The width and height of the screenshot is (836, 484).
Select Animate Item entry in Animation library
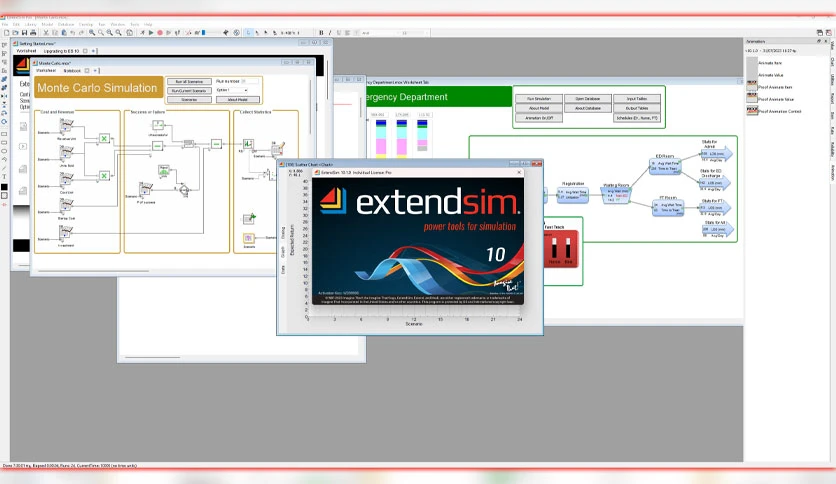pyautogui.click(x=765, y=63)
